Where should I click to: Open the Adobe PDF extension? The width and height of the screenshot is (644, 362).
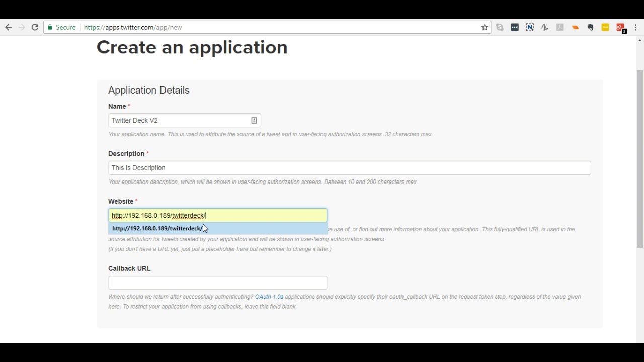click(560, 27)
